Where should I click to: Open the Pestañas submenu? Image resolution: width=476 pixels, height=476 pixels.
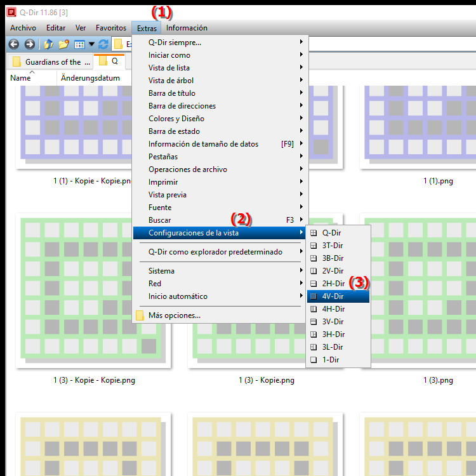[x=220, y=157]
